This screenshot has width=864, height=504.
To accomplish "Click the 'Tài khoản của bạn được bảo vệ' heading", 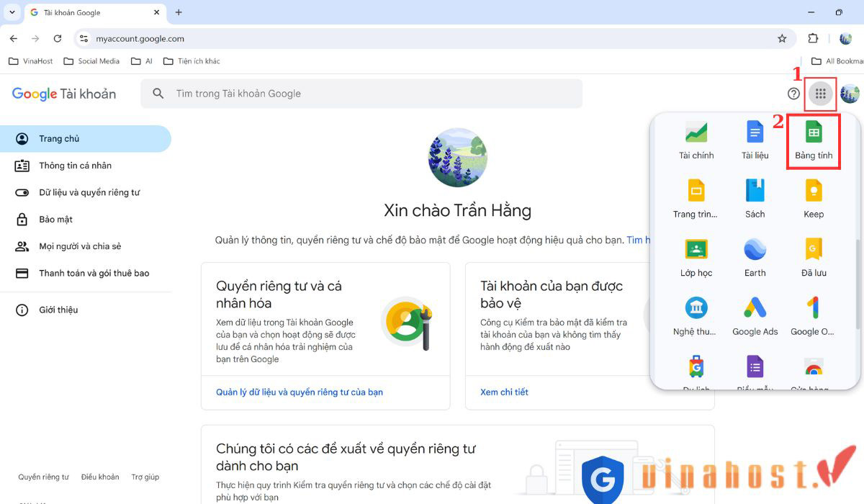I will pyautogui.click(x=552, y=294).
